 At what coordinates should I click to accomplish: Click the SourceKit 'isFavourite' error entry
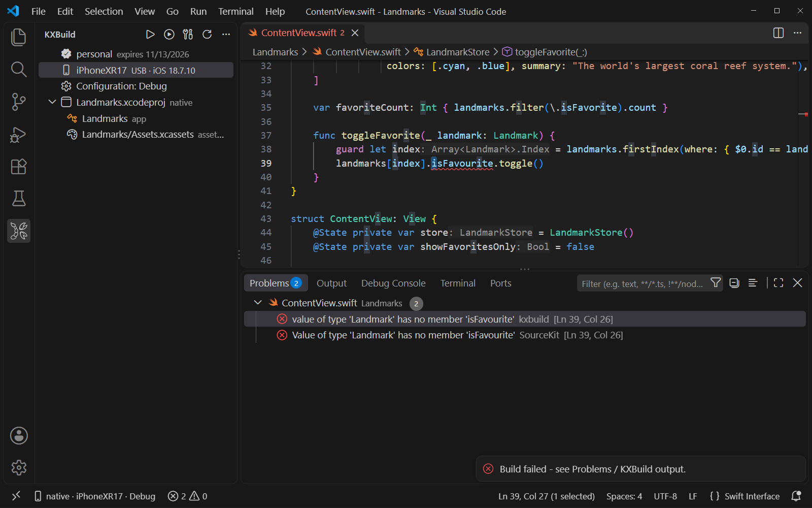pos(525,335)
